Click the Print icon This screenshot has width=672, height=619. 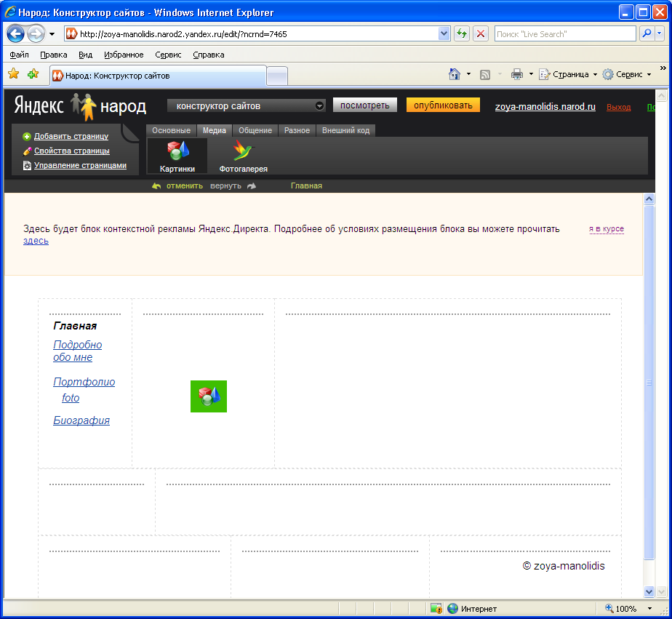click(517, 74)
